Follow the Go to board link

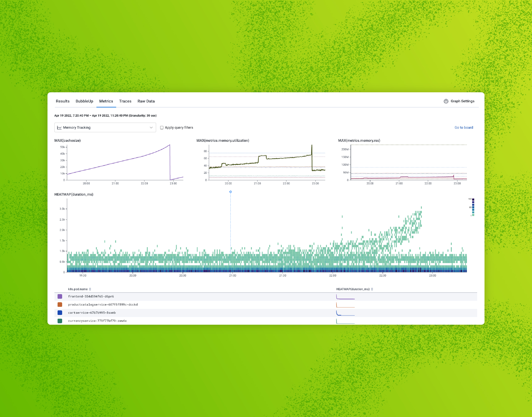click(x=464, y=127)
